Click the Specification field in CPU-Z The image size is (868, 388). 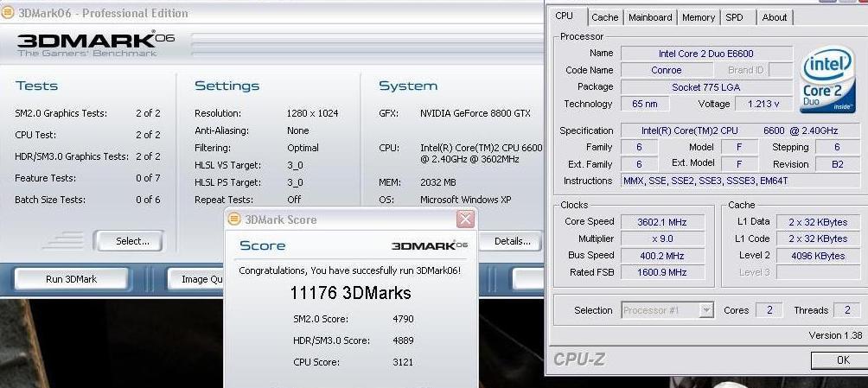(x=740, y=130)
